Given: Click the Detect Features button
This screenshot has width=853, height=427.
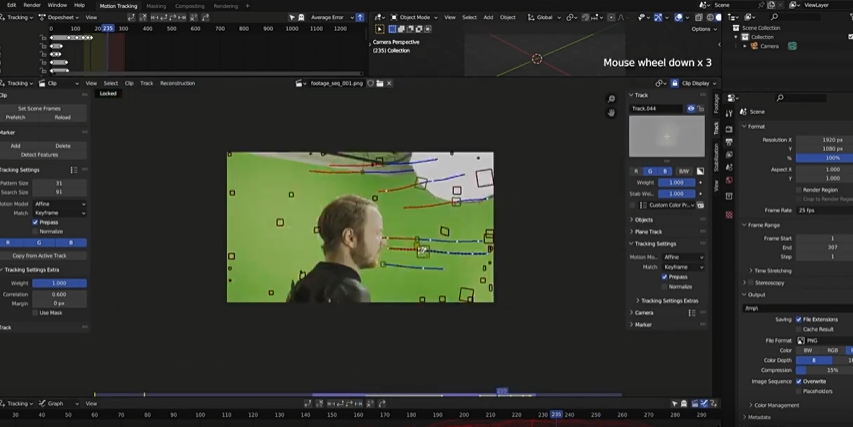Looking at the screenshot, I should point(40,154).
